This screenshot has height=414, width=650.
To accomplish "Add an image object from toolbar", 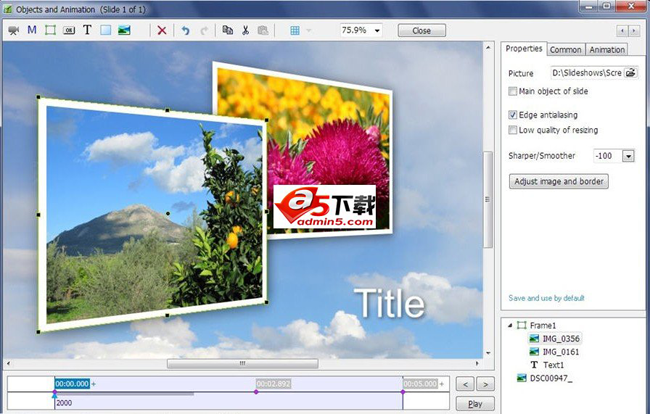I will click(x=124, y=30).
